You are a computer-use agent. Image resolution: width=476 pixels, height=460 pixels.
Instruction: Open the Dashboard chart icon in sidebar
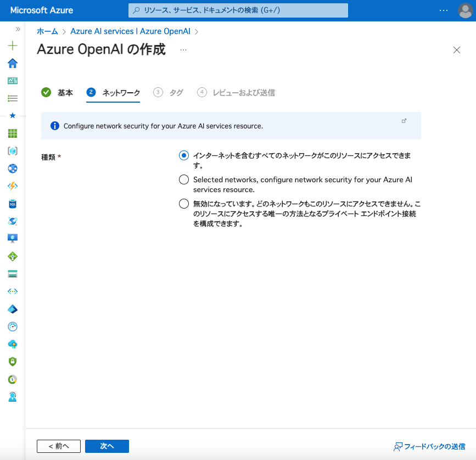13,81
